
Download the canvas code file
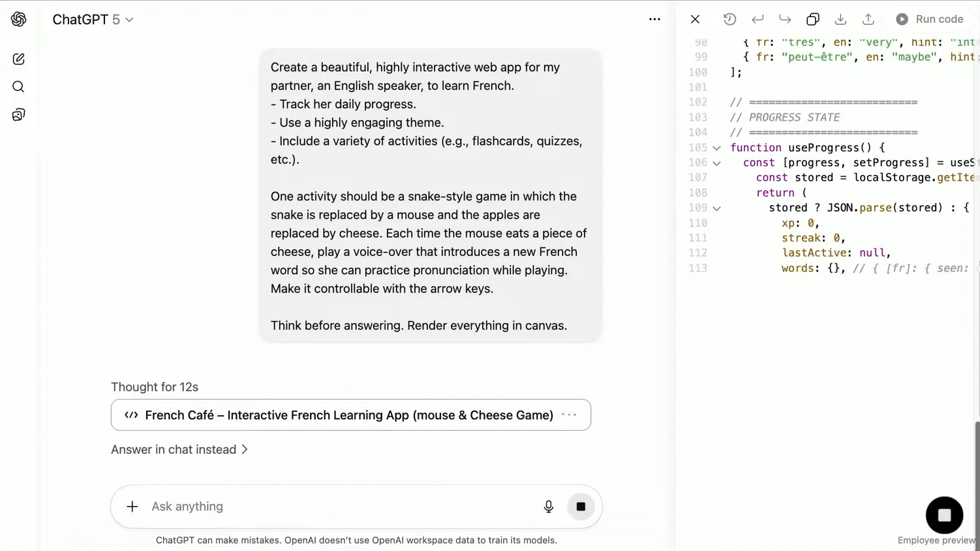point(840,20)
